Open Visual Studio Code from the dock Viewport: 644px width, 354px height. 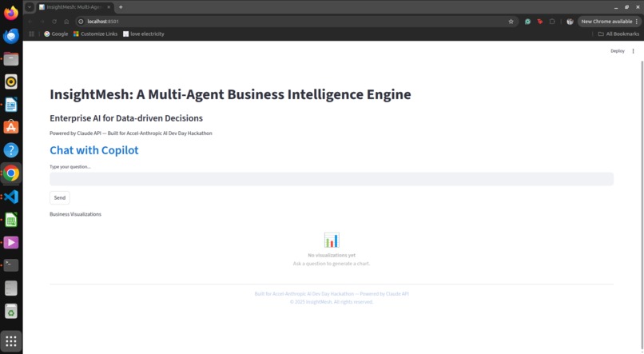tap(11, 197)
